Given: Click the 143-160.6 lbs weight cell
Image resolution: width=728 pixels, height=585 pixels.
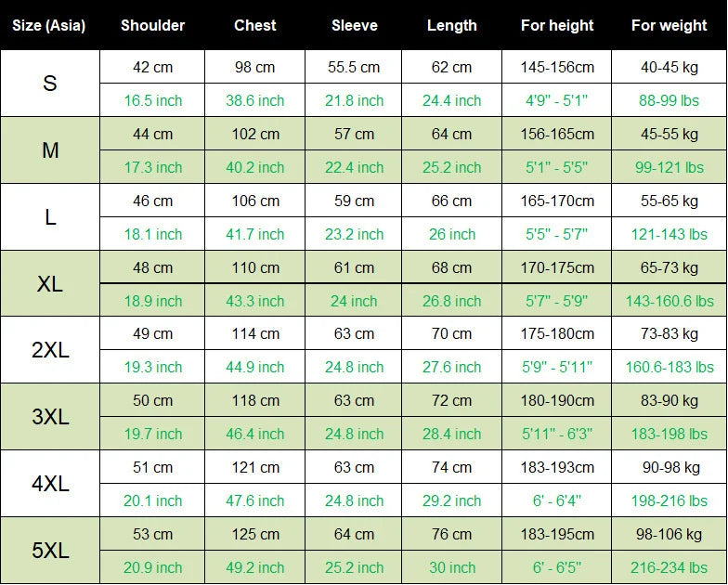Looking at the screenshot, I should 669,301.
